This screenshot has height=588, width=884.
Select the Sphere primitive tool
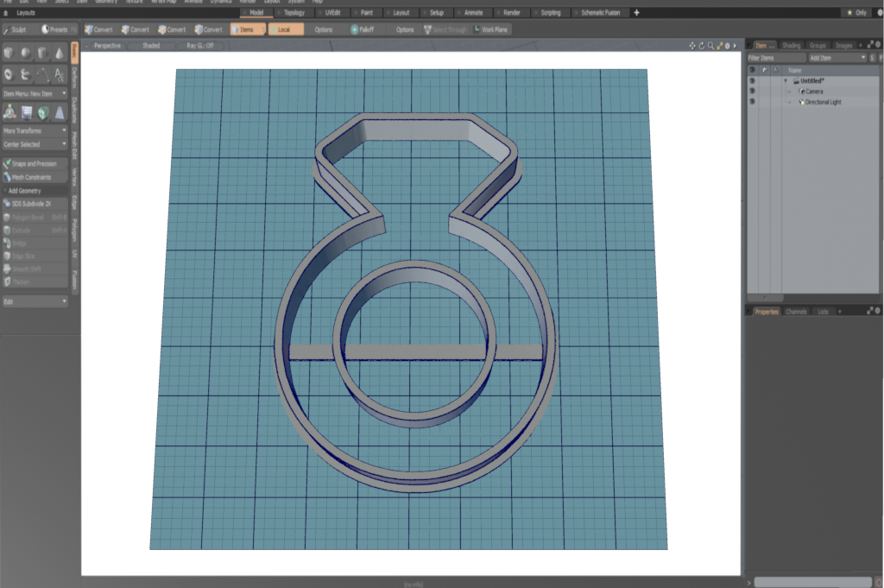(x=25, y=54)
